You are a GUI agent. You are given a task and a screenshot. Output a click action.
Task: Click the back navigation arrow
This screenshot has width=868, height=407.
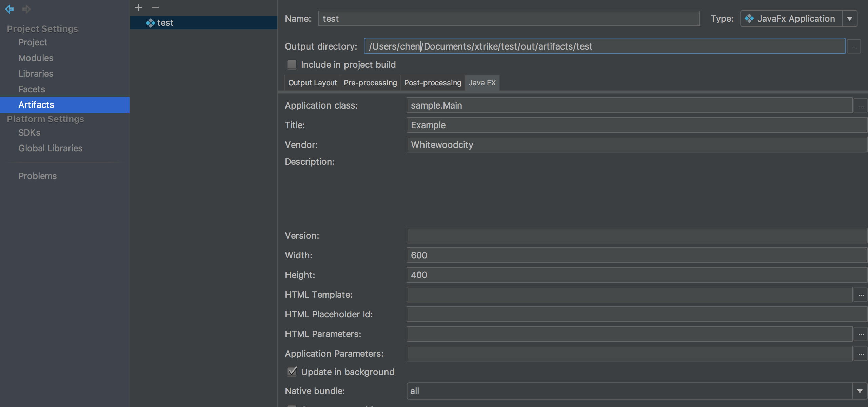pyautogui.click(x=9, y=9)
